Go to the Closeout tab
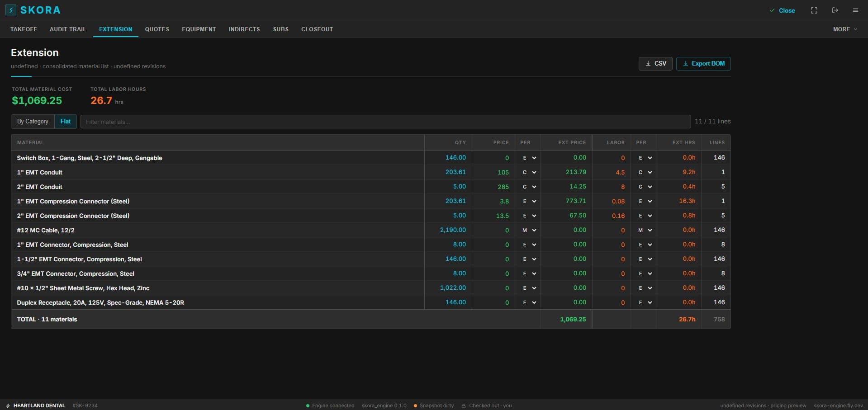 click(317, 29)
